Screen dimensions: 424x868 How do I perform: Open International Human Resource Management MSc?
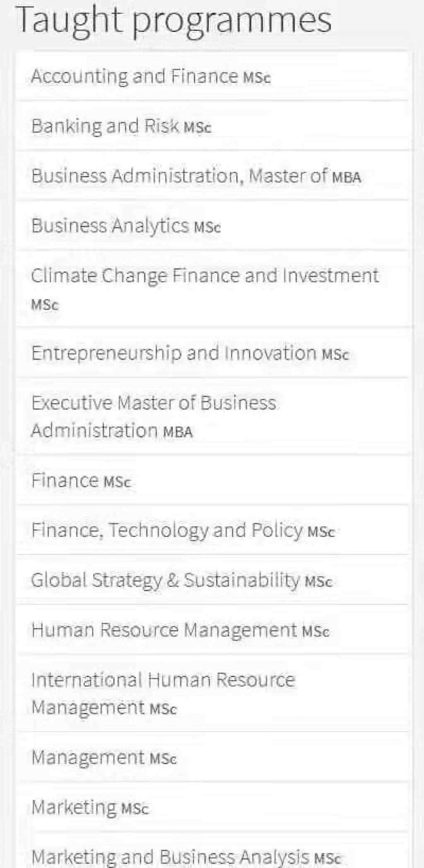pyautogui.click(x=212, y=693)
